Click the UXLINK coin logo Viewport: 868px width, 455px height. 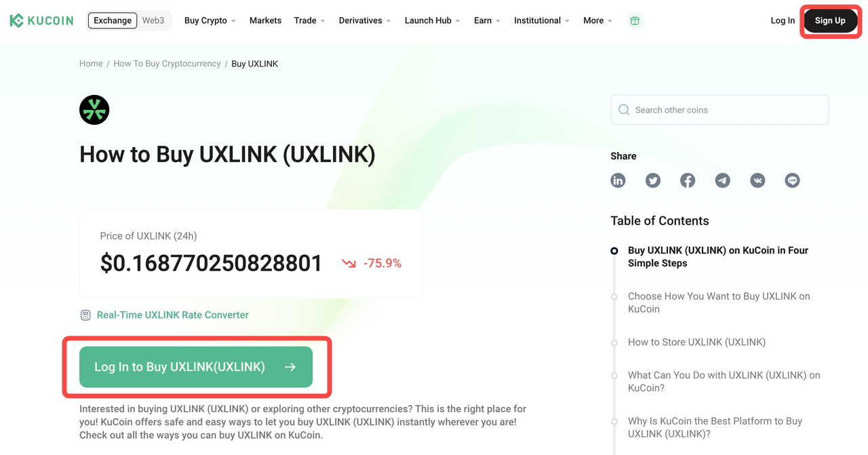click(x=94, y=110)
